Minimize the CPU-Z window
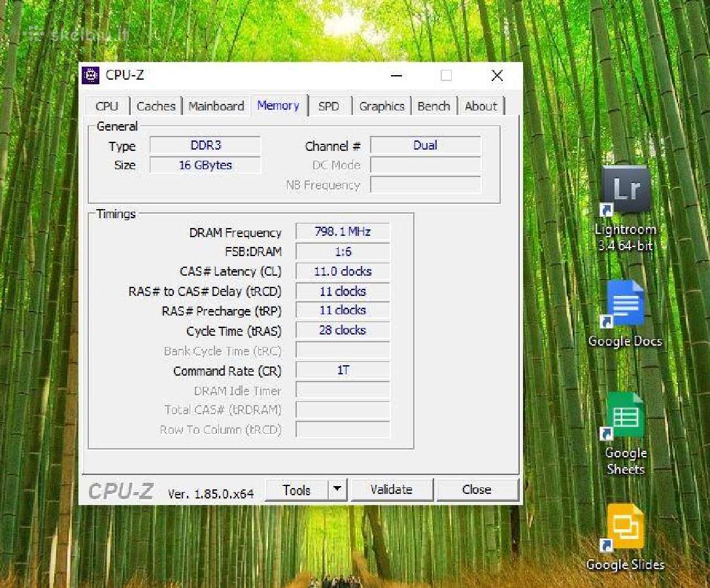710x588 pixels. 397,76
